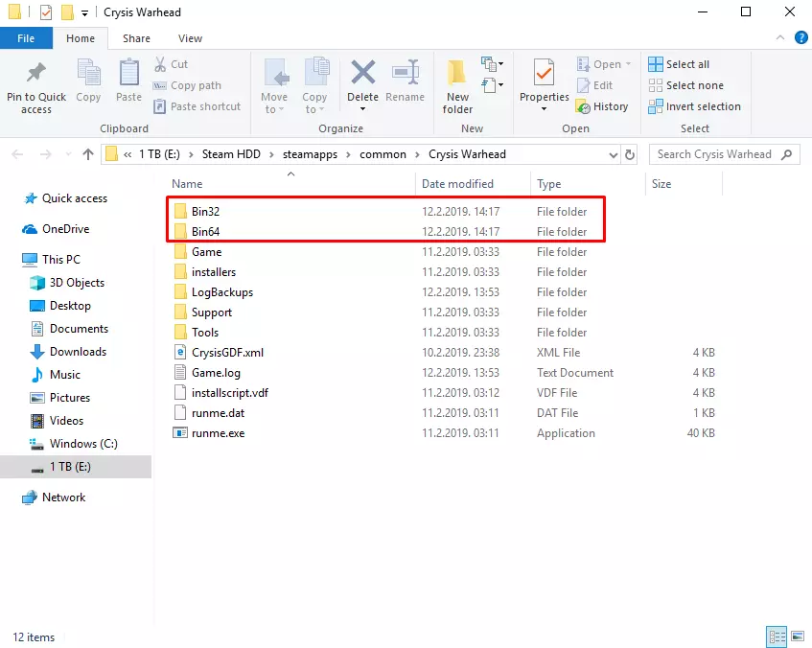Select the Bin32 folder
Image resolution: width=812 pixels, height=648 pixels.
point(205,211)
